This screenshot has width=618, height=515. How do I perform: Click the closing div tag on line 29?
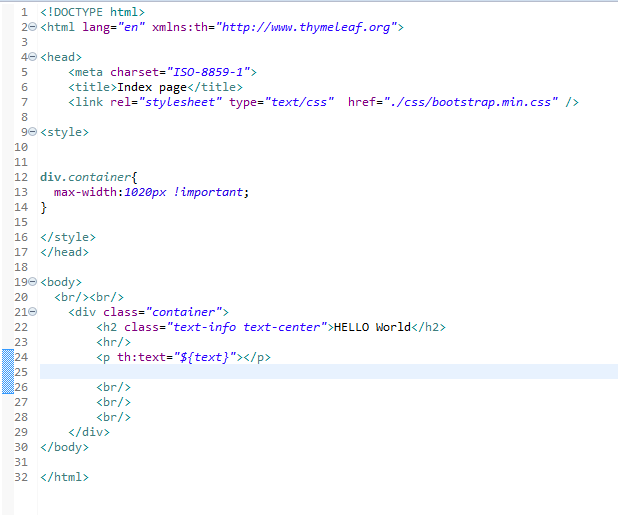89,432
